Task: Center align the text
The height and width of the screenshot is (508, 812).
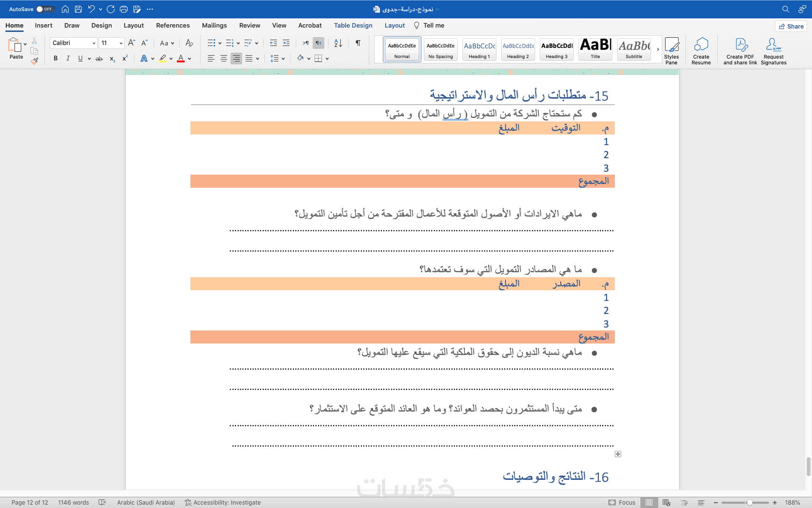Action: pos(224,59)
